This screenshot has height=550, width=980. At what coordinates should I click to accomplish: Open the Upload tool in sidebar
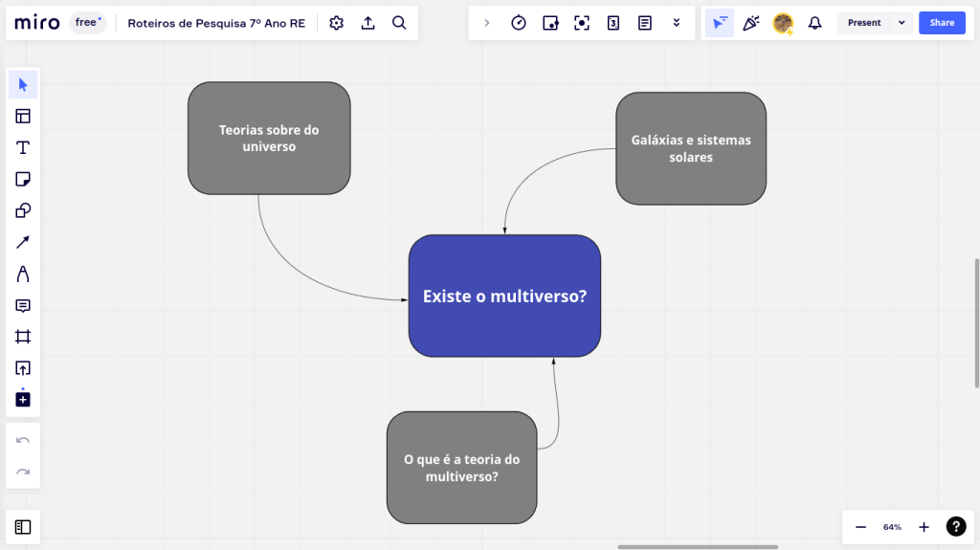tap(23, 368)
